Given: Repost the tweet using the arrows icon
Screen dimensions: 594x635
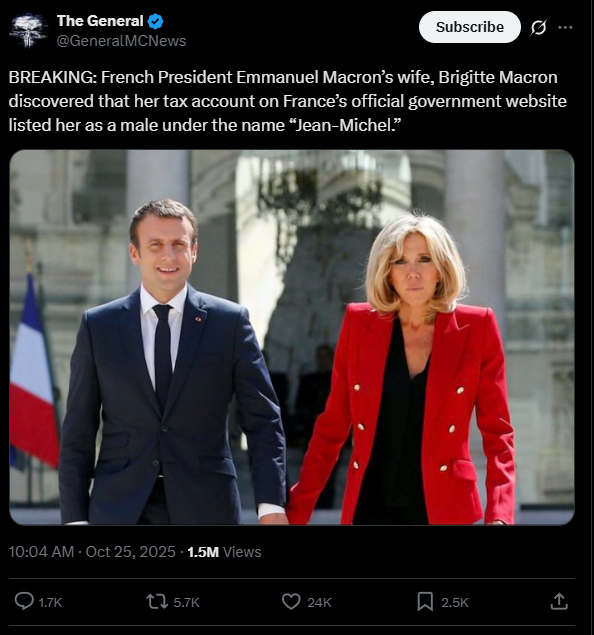Looking at the screenshot, I should point(157,602).
